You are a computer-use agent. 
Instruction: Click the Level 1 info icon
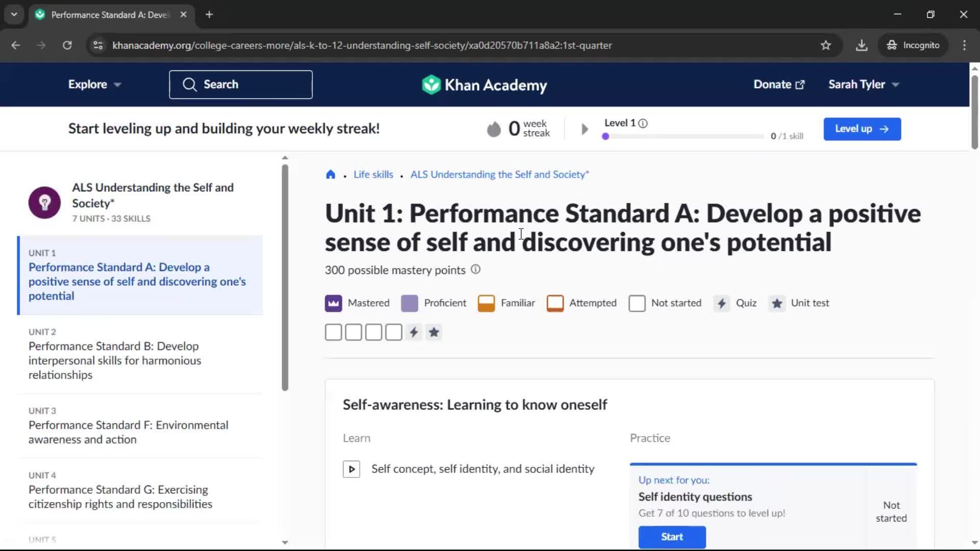(x=643, y=123)
